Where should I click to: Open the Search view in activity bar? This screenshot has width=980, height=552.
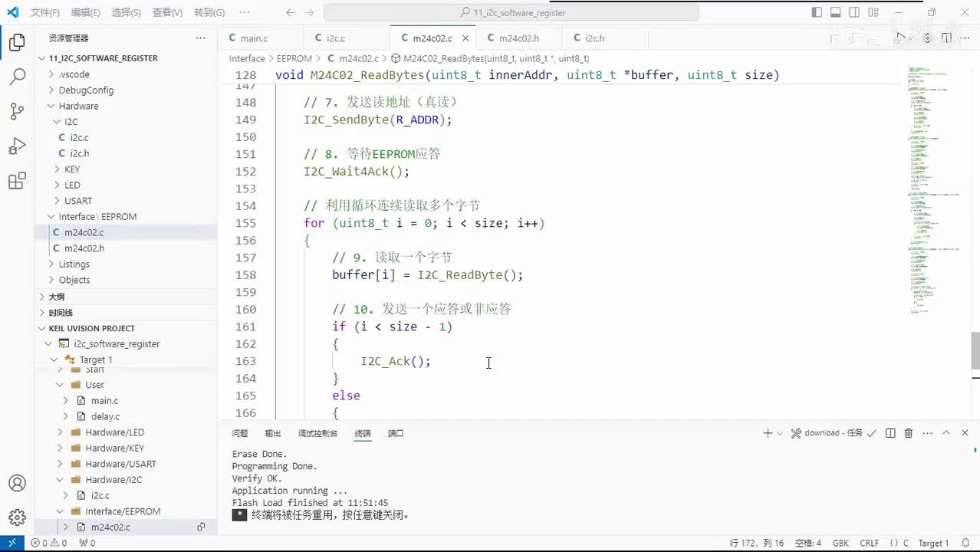click(17, 77)
